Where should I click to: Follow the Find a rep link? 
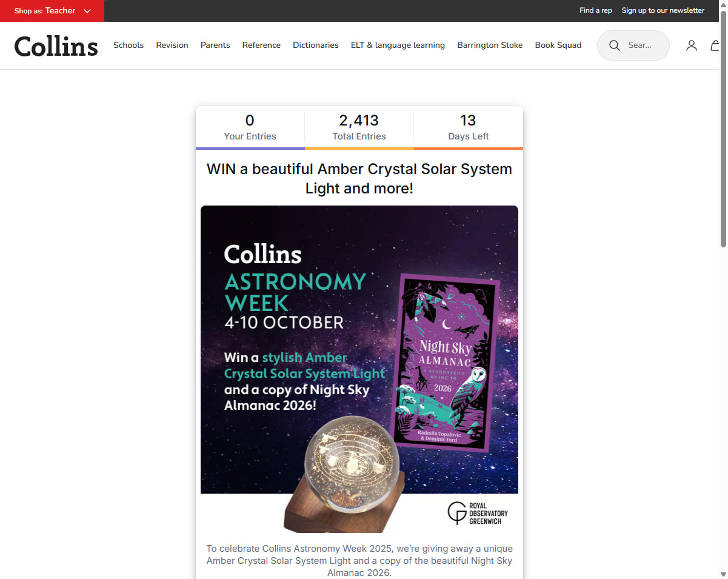pyautogui.click(x=596, y=10)
